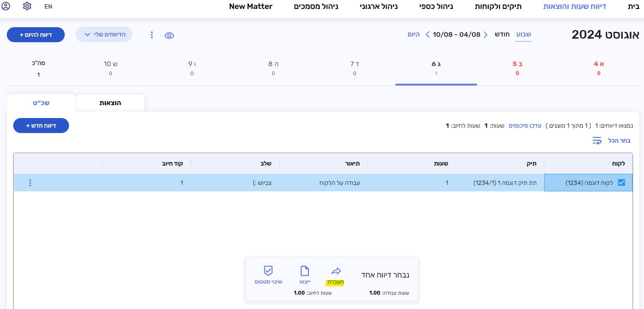
Task: Switch to the הוצאות tab
Action: coord(110,103)
